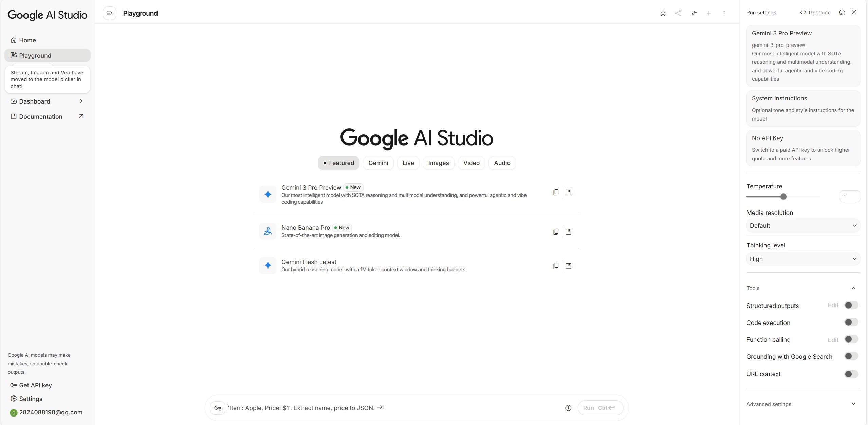Image resolution: width=868 pixels, height=425 pixels.
Task: Click the share prompt icon
Action: (678, 13)
